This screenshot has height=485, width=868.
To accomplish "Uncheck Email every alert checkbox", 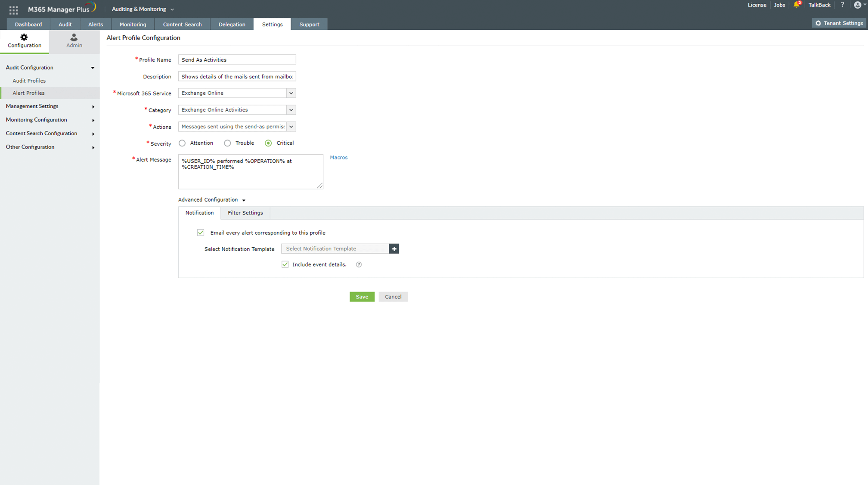I will [x=201, y=233].
